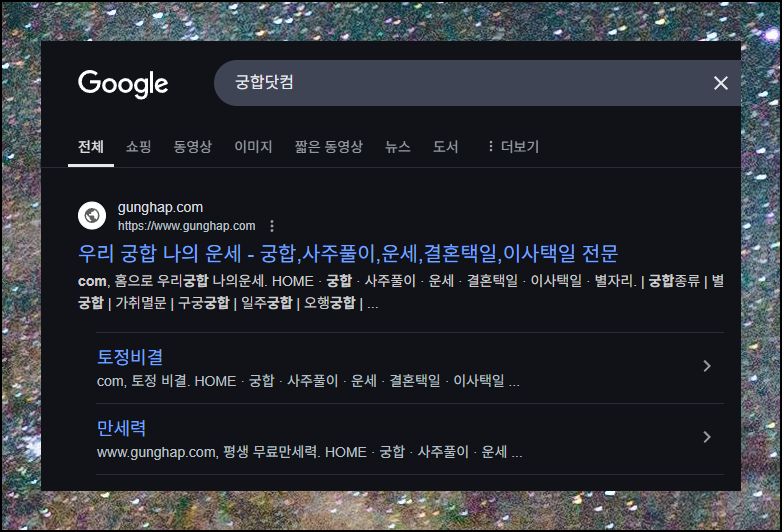
Task: Switch to the 도서 tab
Action: (x=445, y=146)
